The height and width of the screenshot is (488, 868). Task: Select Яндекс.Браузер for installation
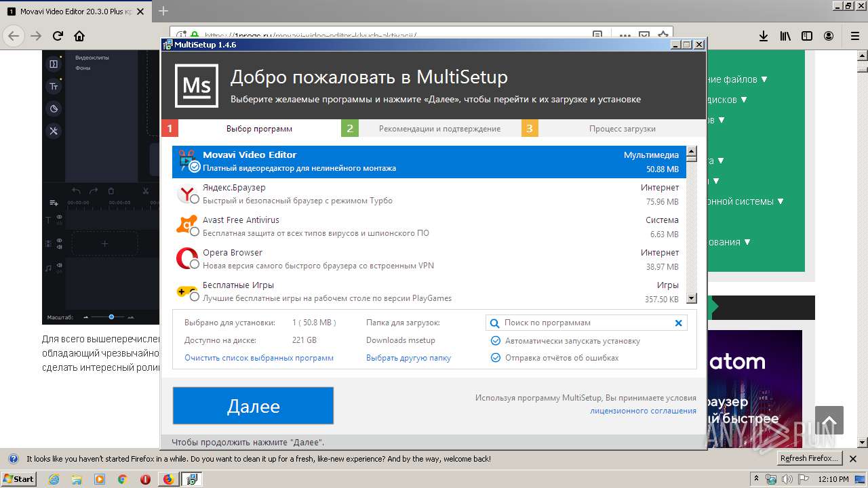195,199
